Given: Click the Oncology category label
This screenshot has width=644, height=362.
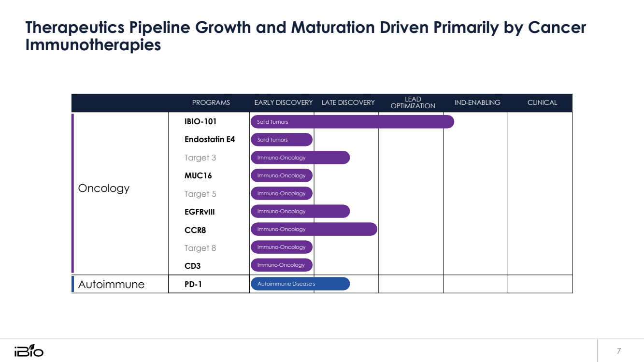Looking at the screenshot, I should [x=104, y=188].
